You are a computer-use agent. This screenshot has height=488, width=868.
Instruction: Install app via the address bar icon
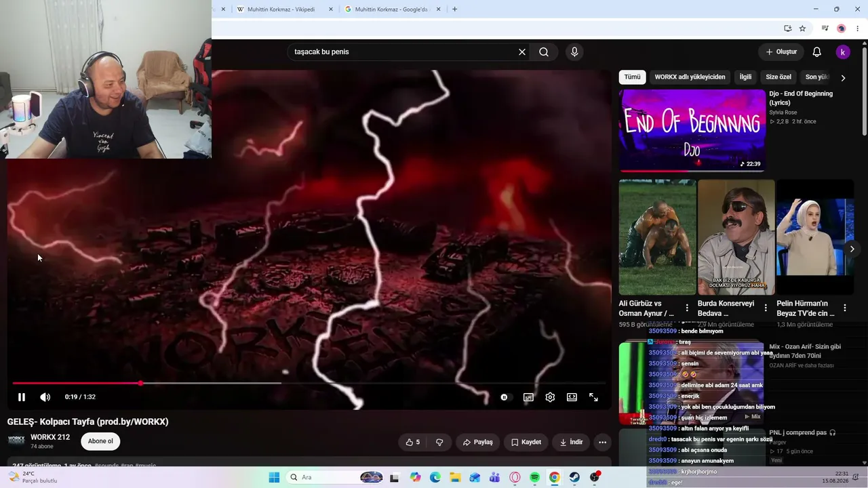click(787, 28)
